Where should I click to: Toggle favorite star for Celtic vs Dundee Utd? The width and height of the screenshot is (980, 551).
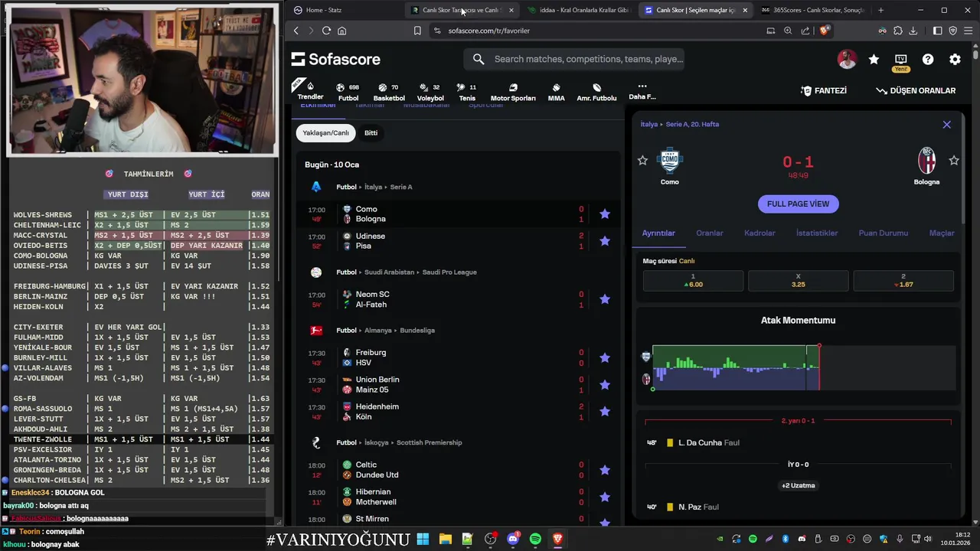[605, 470]
